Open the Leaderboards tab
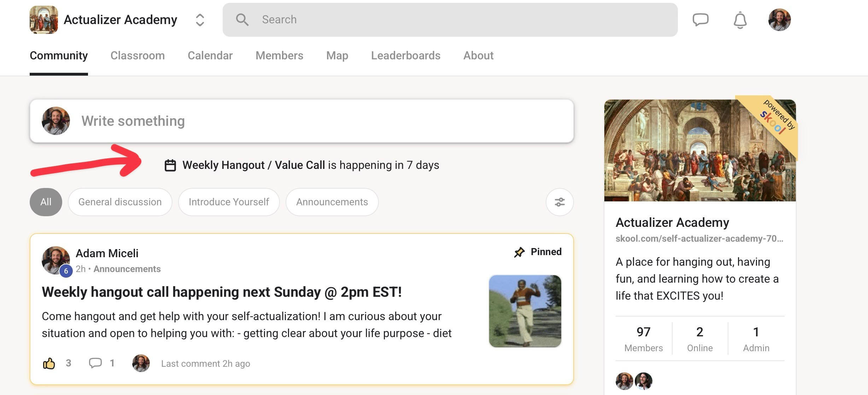The height and width of the screenshot is (395, 868). tap(405, 55)
